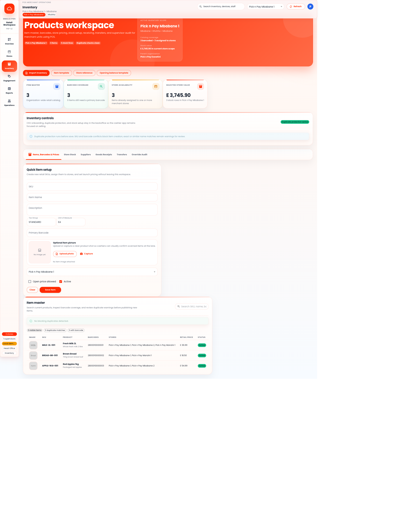Click the Milk product thumbnail
Viewport: 420px width, 505px height.
click(x=33, y=345)
